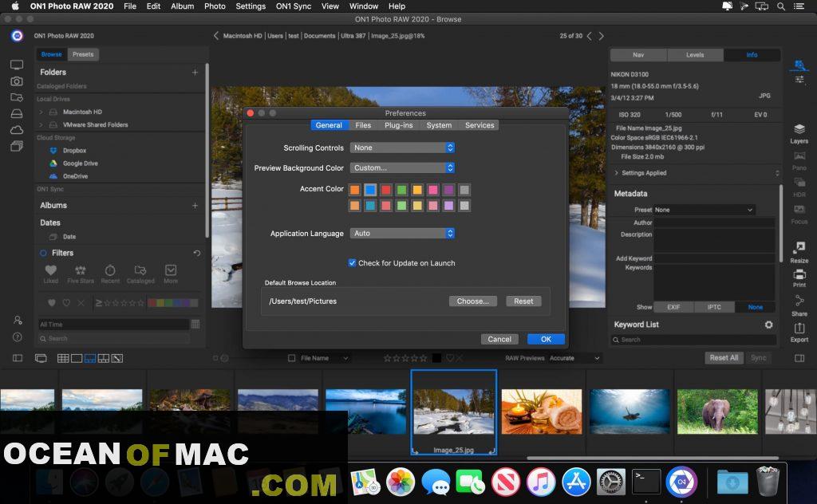This screenshot has height=504, width=817.
Task: Switch to the System preferences tab
Action: click(x=439, y=125)
